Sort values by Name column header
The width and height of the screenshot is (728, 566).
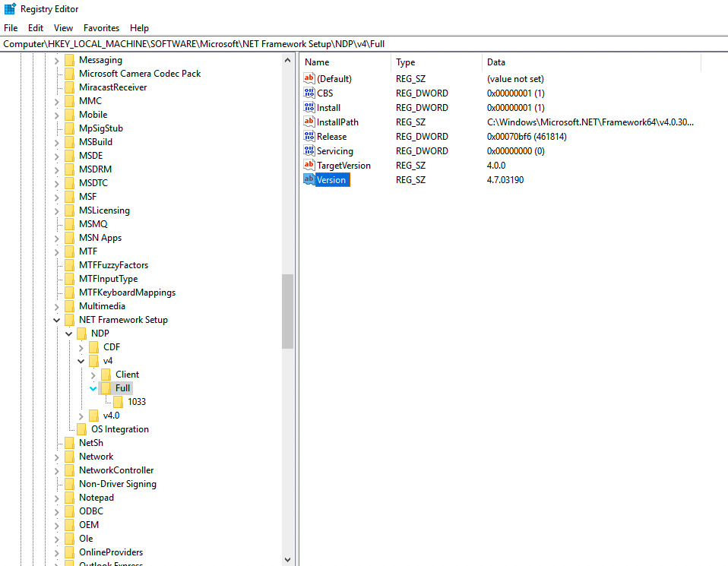click(x=346, y=62)
